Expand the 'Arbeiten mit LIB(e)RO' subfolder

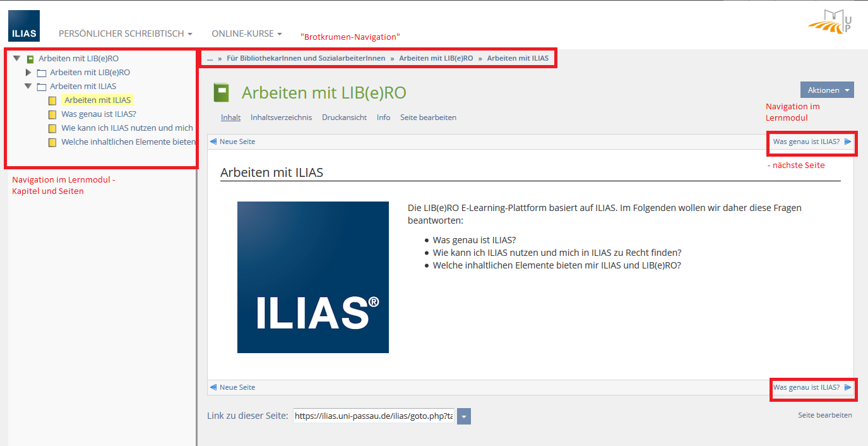(28, 73)
